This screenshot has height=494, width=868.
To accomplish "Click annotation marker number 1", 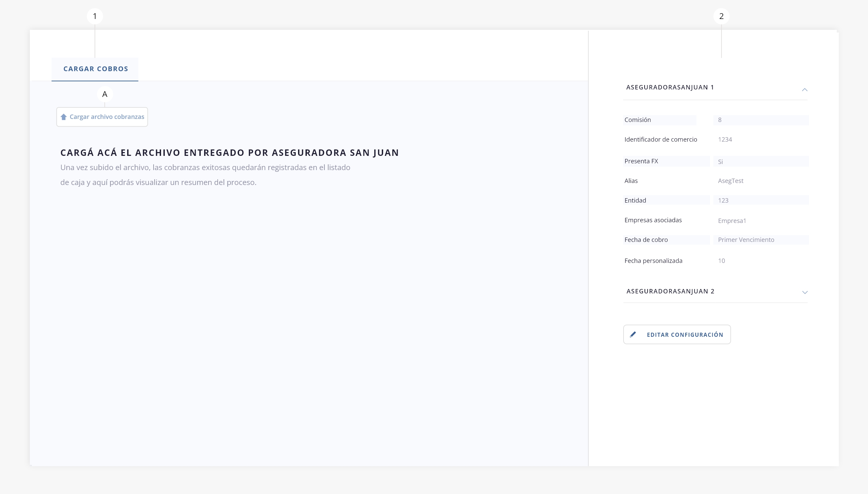I will pos(95,16).
